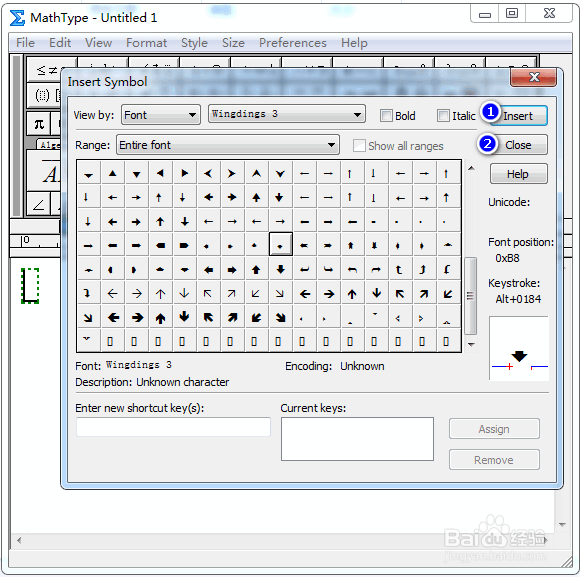
Task: Open the Format menu
Action: (146, 43)
